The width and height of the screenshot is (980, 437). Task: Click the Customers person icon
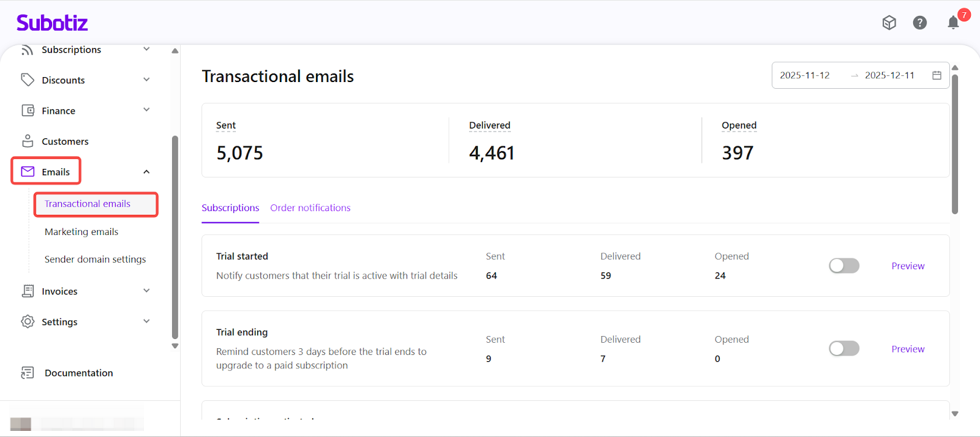(28, 141)
